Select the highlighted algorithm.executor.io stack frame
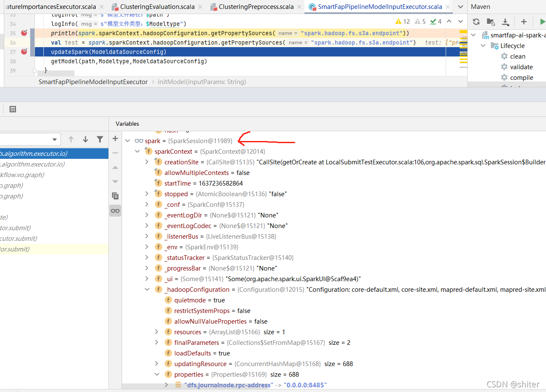 [54, 154]
